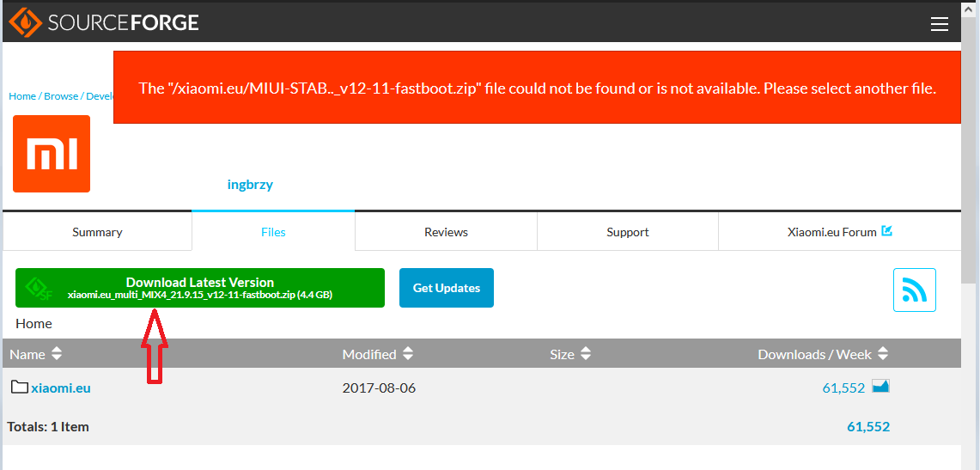Click the Totals: 1 Item text

(48, 427)
